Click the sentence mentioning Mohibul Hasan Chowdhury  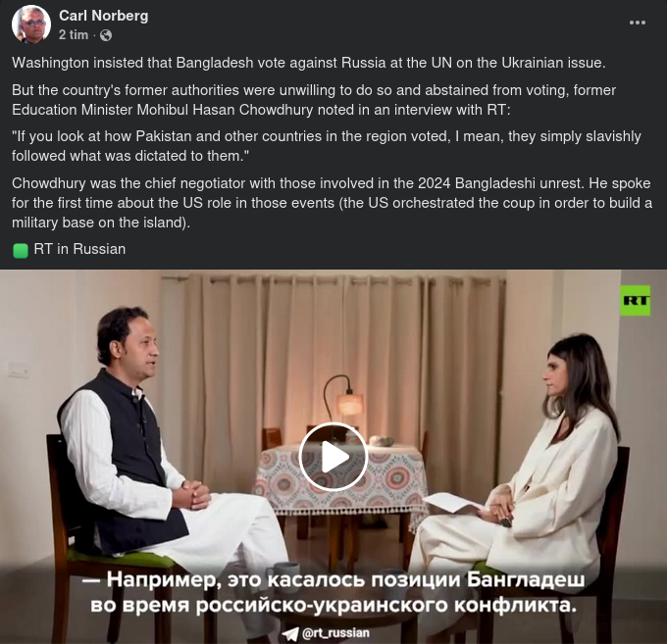314,100
